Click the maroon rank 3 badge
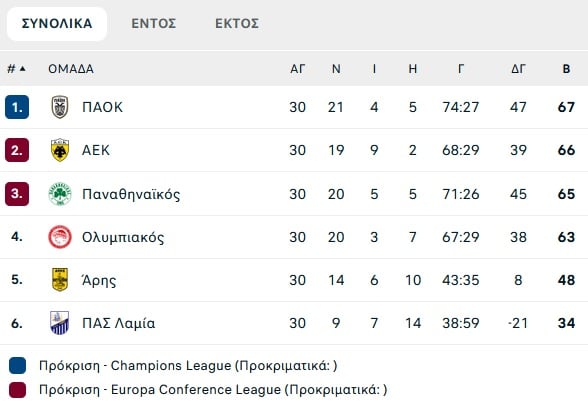 17,194
